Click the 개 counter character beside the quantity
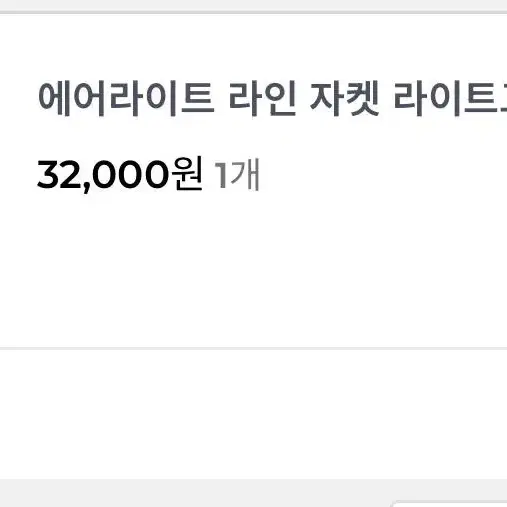The width and height of the screenshot is (507, 507). [245, 175]
